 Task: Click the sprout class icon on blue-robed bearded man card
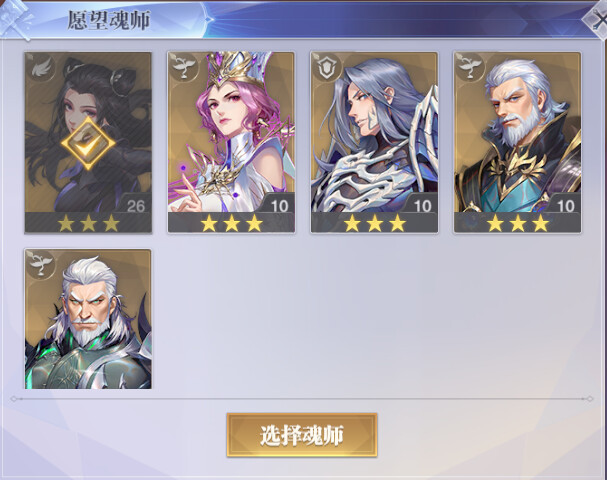(x=469, y=67)
